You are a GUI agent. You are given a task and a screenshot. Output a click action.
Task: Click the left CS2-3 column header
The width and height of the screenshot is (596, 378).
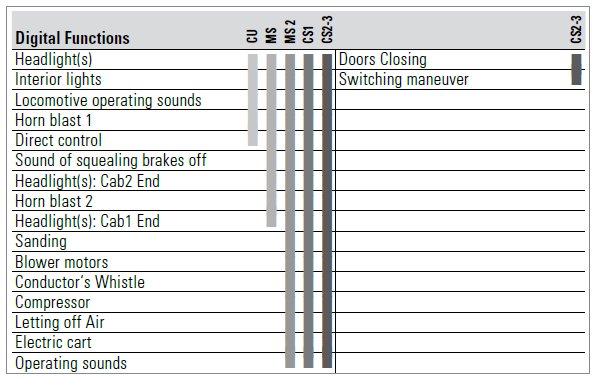[327, 30]
